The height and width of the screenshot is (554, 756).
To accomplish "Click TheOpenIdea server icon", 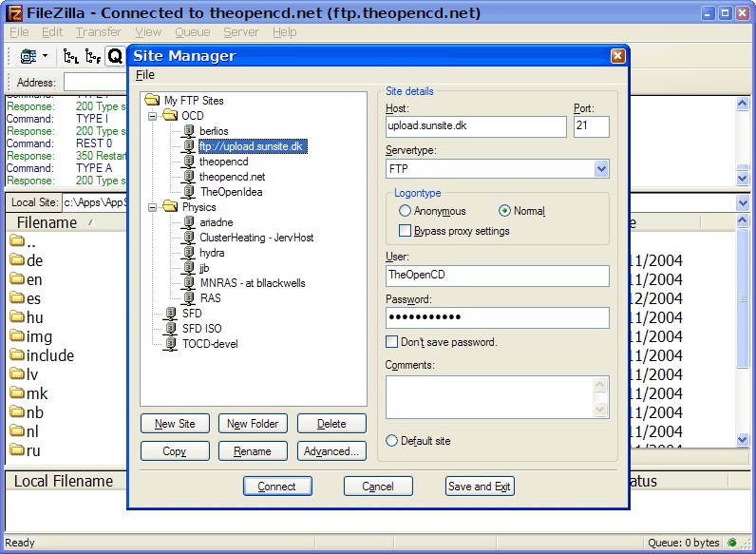I will tap(188, 192).
